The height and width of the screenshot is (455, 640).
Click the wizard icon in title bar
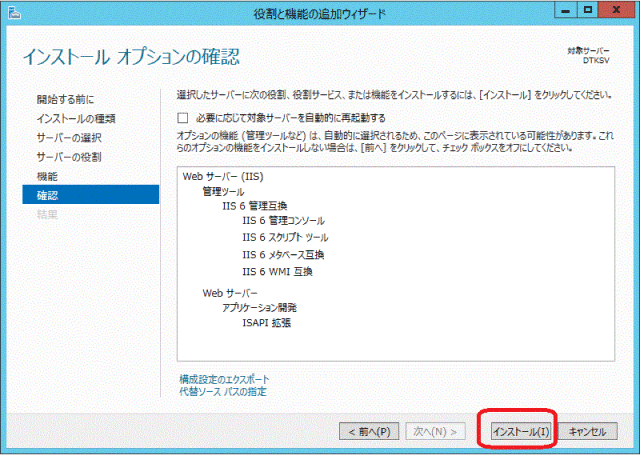pos(14,13)
